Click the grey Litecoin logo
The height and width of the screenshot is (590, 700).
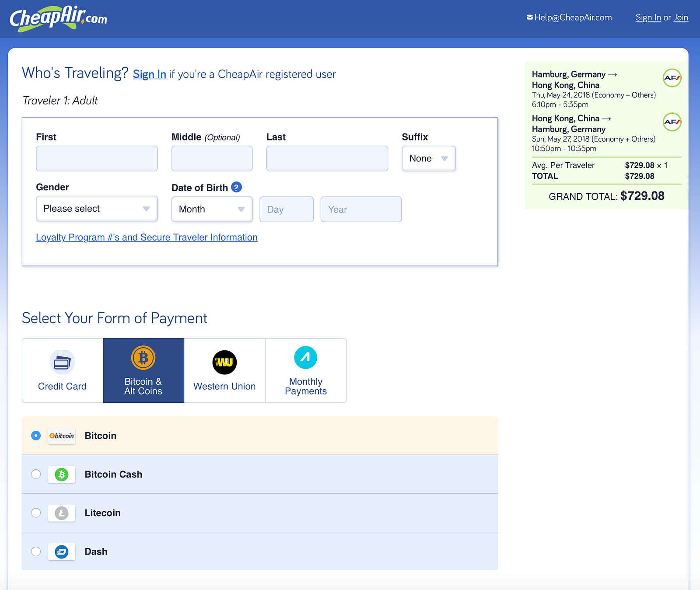(62, 513)
